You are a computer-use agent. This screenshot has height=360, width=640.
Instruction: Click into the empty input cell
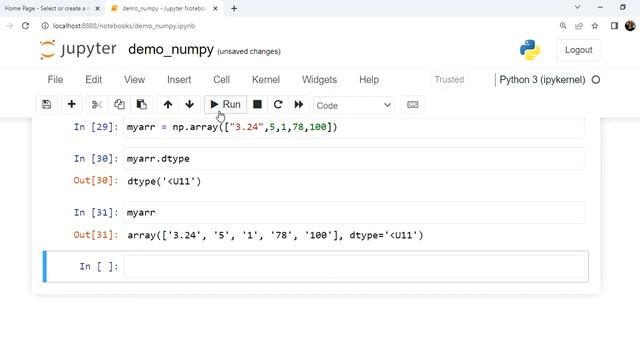pyautogui.click(x=354, y=267)
